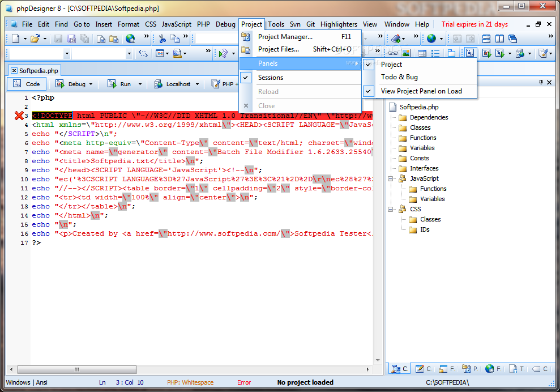Open the second empty combo box dropdown
The image size is (560, 392).
(x=129, y=54)
